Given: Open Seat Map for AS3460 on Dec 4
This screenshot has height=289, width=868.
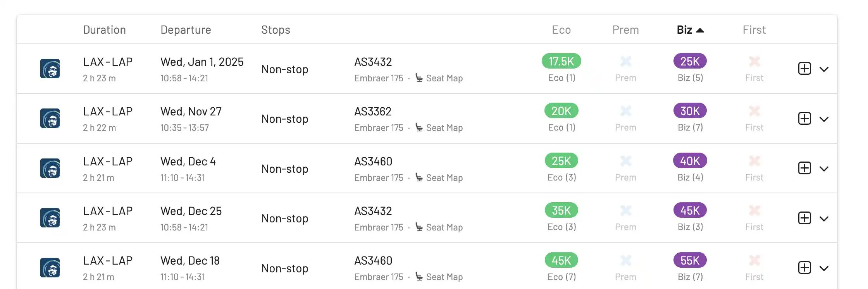Looking at the screenshot, I should click(x=444, y=178).
